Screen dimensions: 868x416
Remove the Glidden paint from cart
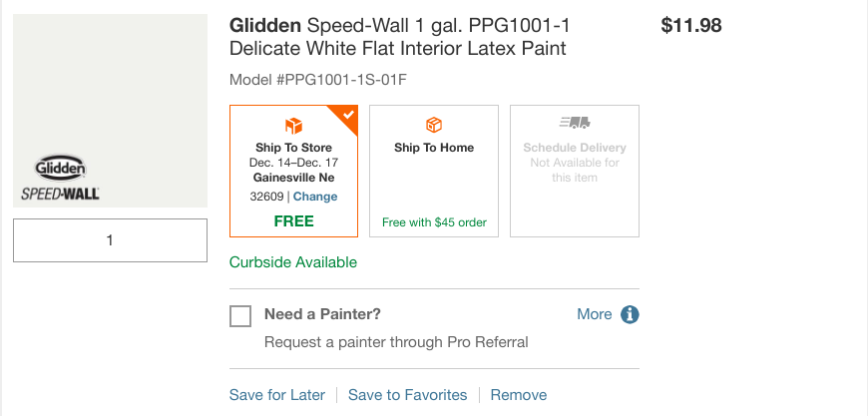pos(519,395)
